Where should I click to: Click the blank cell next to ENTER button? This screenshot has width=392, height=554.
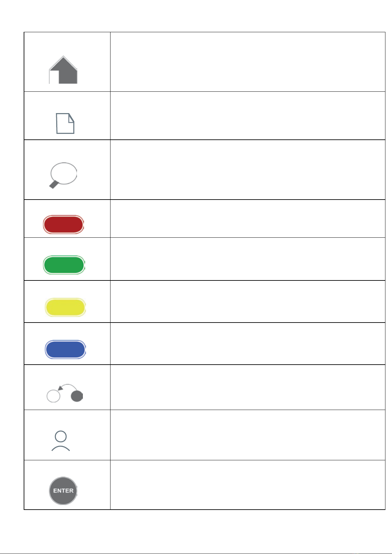tap(247, 485)
